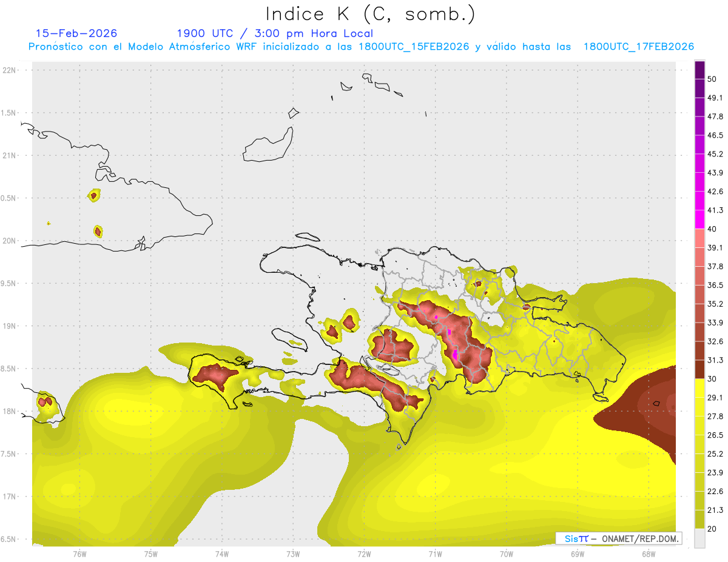The height and width of the screenshot is (562, 728).
Task: Click the '70W' longitude axis label
Action: pos(506,554)
